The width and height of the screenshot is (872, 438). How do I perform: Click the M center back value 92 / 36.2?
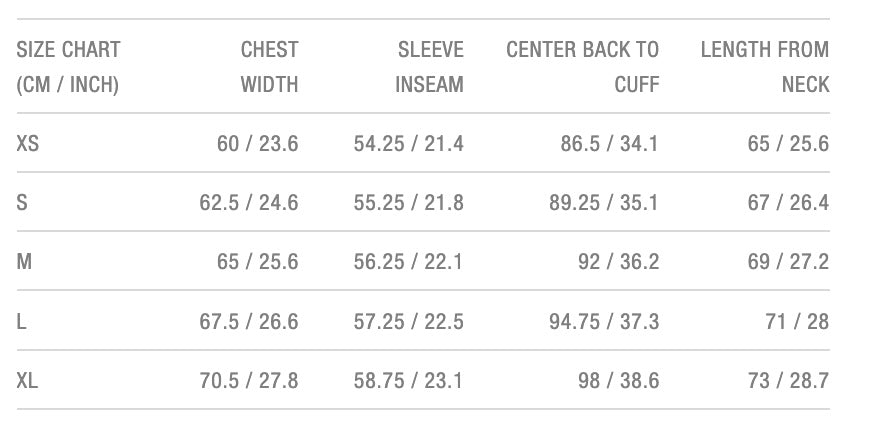click(x=618, y=262)
